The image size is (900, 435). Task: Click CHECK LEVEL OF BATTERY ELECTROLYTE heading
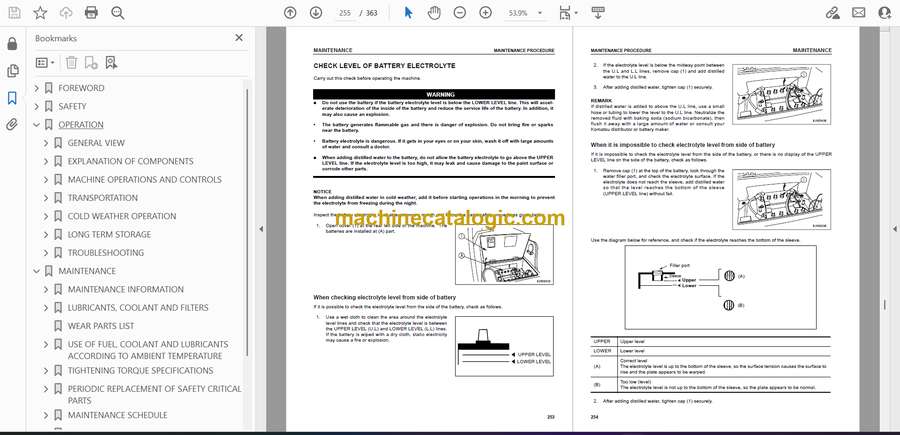click(x=384, y=66)
